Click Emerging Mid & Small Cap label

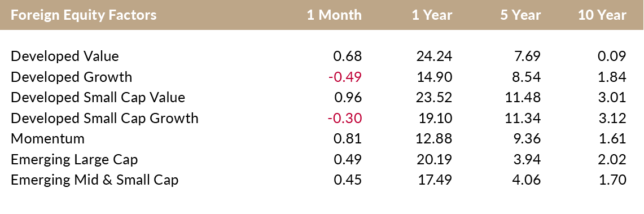coord(94,180)
